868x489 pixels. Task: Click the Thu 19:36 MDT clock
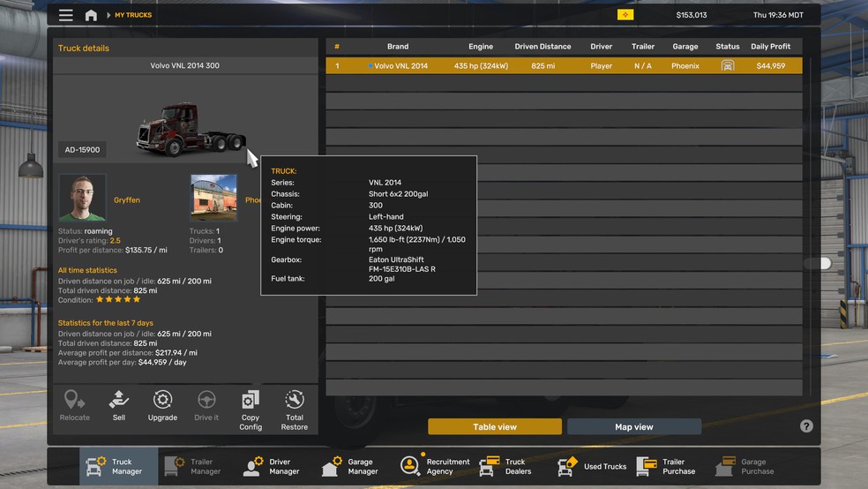point(778,15)
